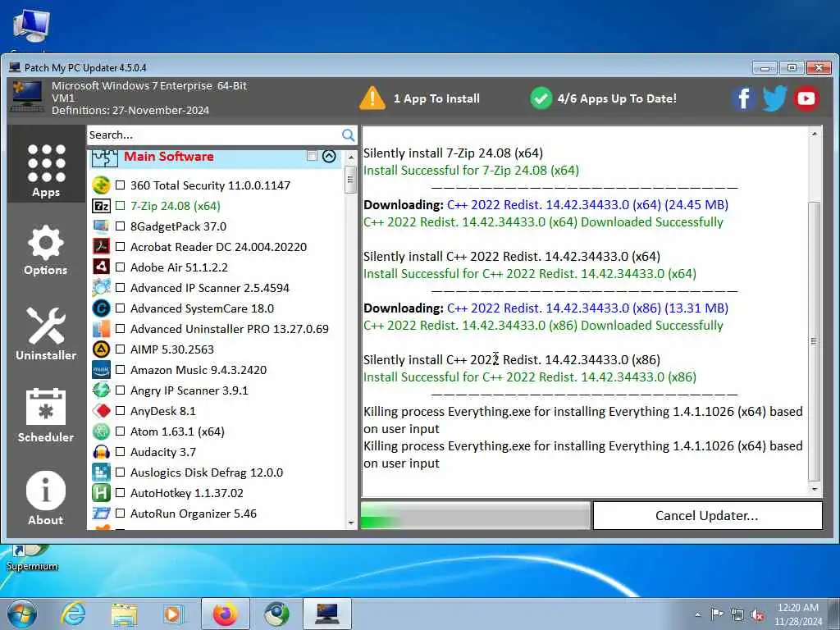This screenshot has width=840, height=630.
Task: Check the Advanced IP Scanner checkbox
Action: [120, 288]
